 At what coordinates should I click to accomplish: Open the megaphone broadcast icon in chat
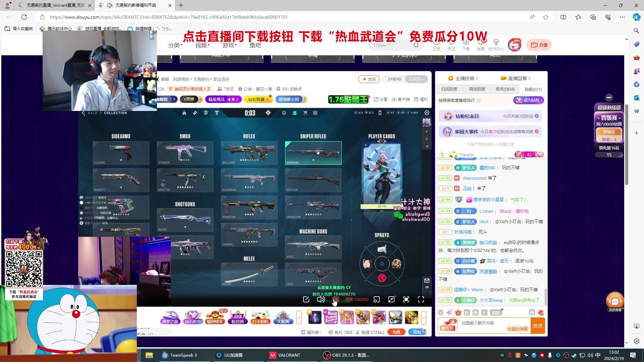(x=449, y=312)
